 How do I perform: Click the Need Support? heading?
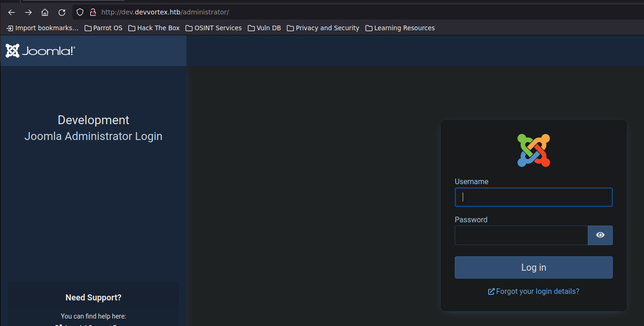click(93, 298)
